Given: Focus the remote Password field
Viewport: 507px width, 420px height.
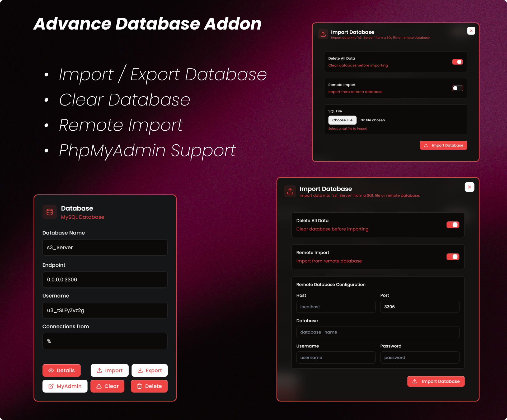Looking at the screenshot, I should point(420,357).
